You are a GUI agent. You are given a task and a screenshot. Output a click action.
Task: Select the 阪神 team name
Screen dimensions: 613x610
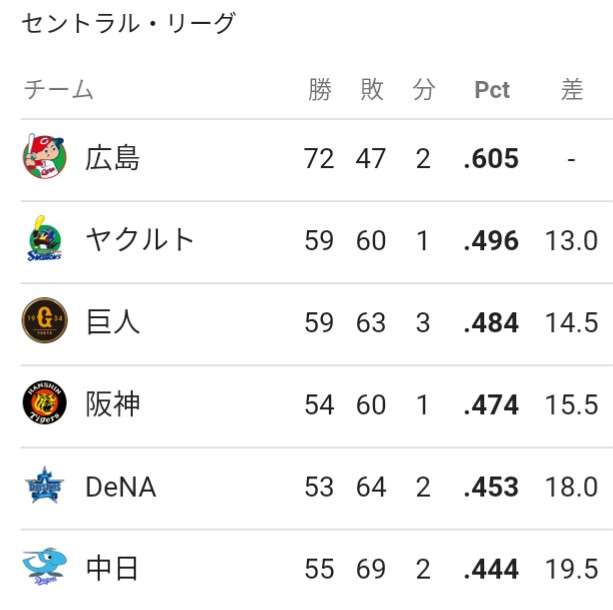[113, 404]
